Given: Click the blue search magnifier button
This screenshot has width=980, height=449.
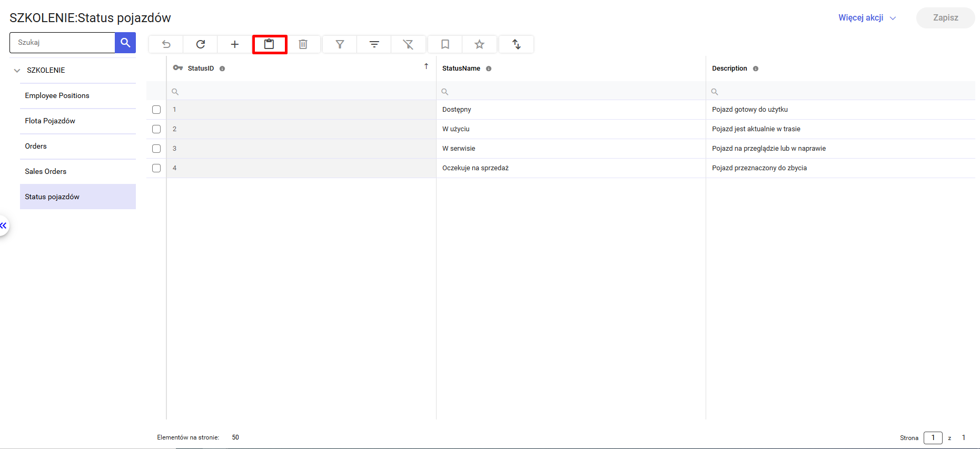Looking at the screenshot, I should [x=125, y=43].
